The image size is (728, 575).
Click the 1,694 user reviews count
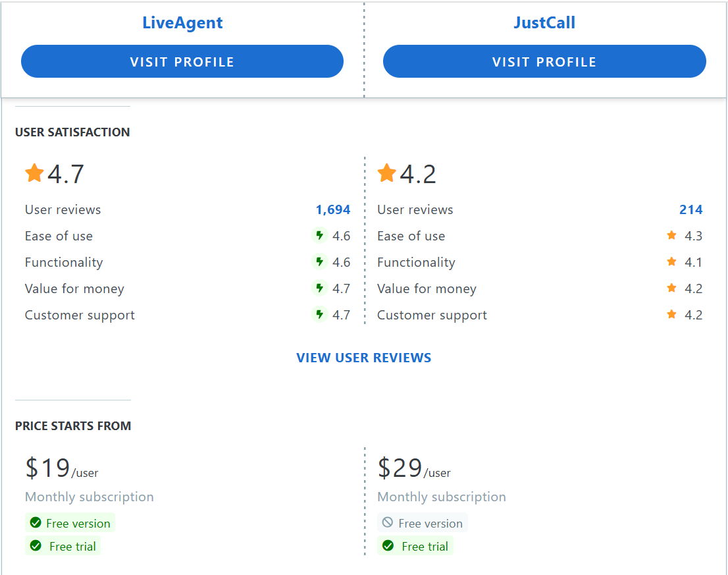[x=332, y=209]
